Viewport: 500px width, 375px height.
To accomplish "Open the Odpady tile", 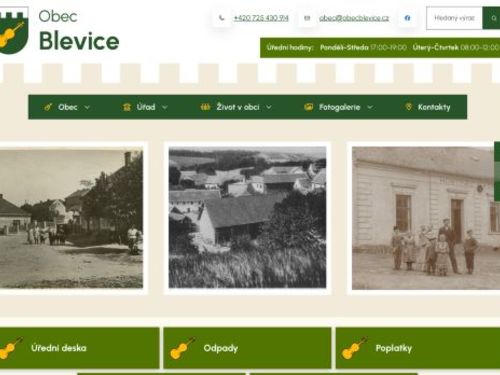I will 247,348.
